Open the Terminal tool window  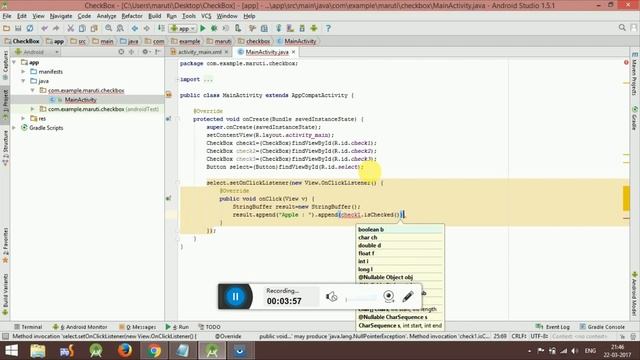28,327
